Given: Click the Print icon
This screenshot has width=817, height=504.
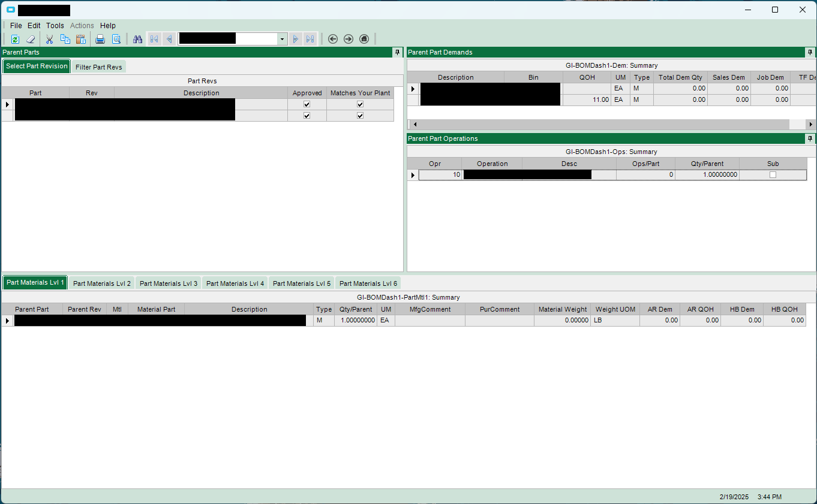Looking at the screenshot, I should (x=100, y=39).
